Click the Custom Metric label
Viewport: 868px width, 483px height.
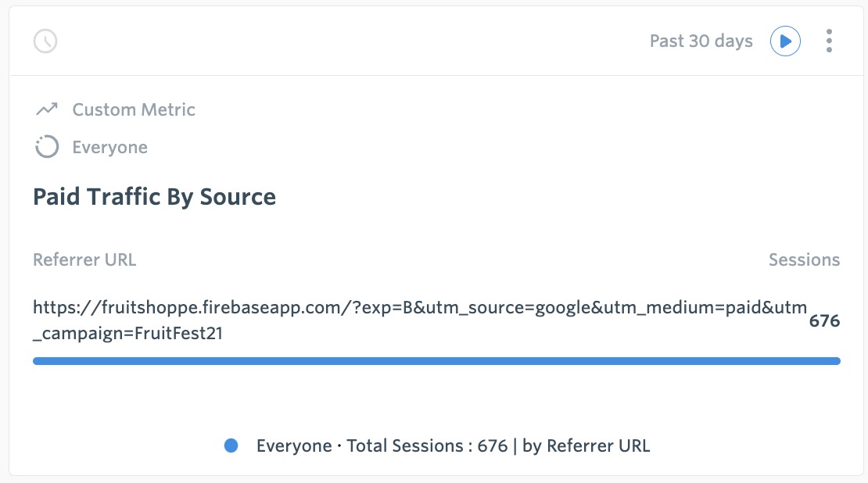[134, 109]
